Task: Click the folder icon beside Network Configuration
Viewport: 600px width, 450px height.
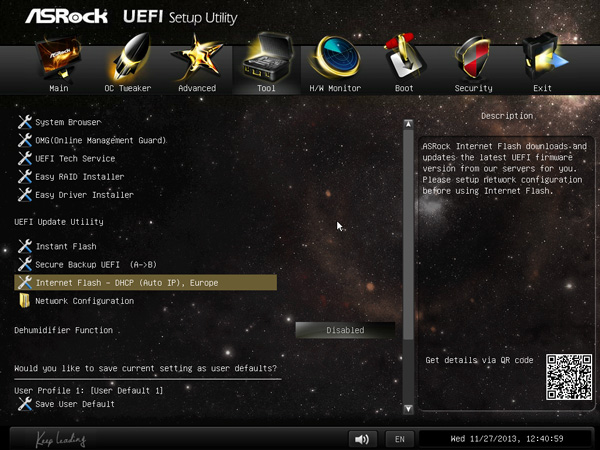Action: [25, 301]
